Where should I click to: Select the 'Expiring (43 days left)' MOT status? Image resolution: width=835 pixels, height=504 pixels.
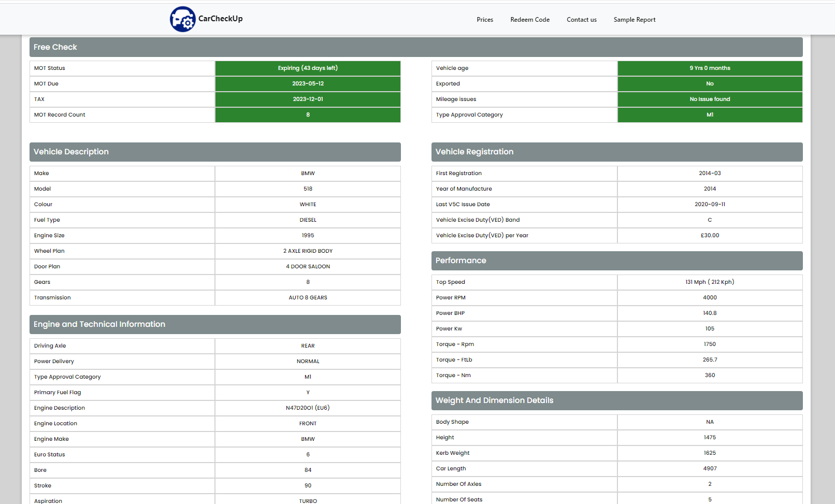(308, 68)
